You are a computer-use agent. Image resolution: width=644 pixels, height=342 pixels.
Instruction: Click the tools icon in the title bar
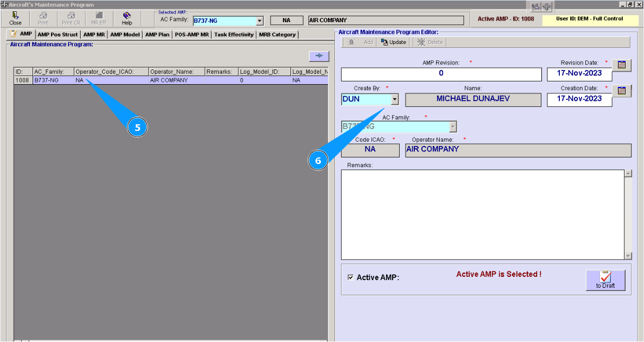click(535, 7)
